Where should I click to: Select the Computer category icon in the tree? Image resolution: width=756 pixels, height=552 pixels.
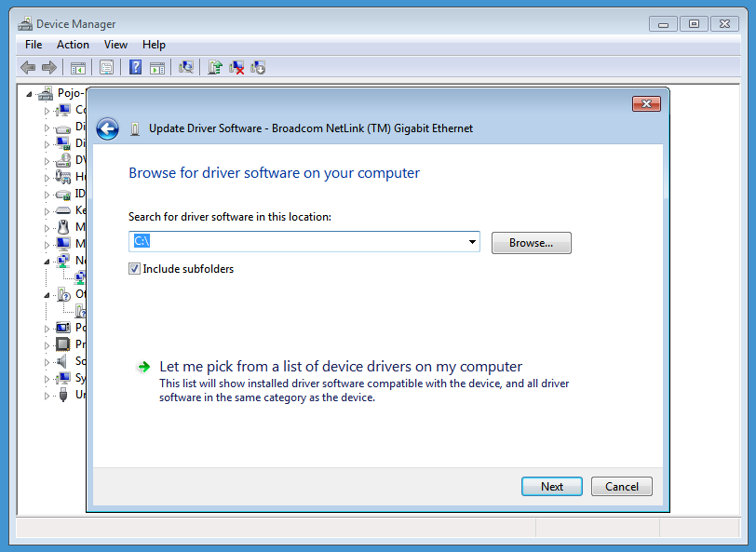63,110
